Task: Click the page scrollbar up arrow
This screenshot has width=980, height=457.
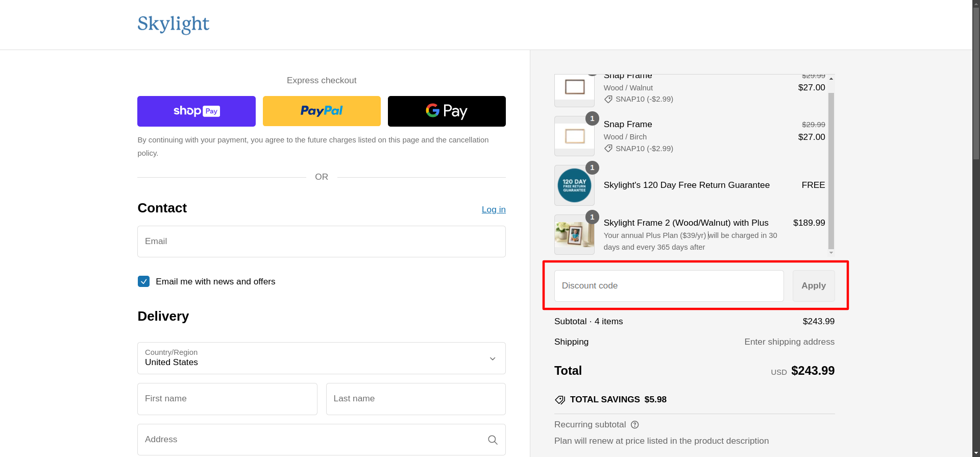Action: click(x=976, y=4)
